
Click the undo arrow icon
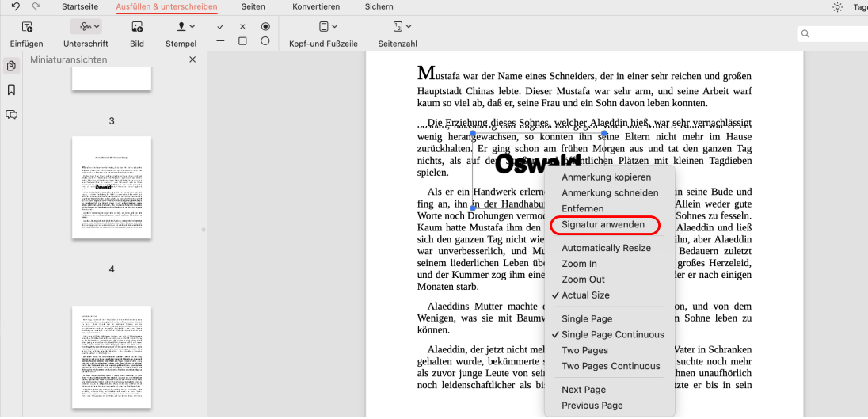pyautogui.click(x=16, y=6)
